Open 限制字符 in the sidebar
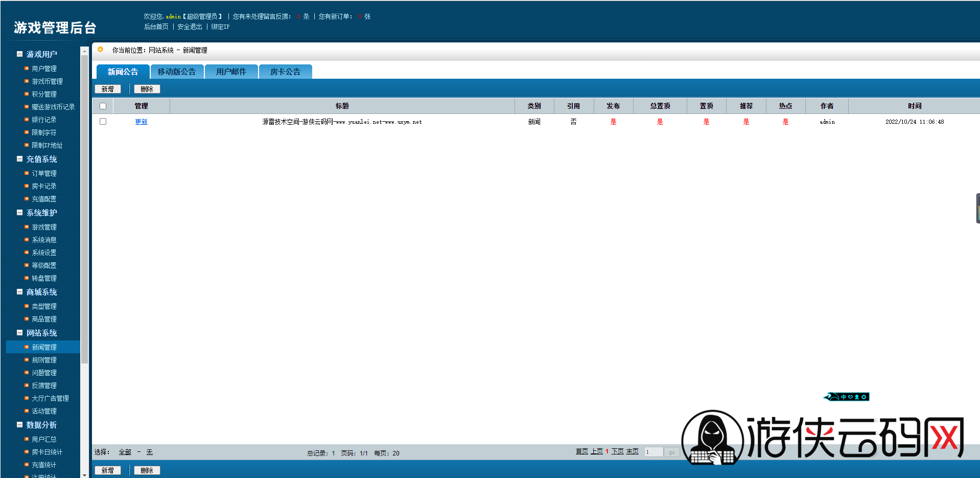This screenshot has height=478, width=980. pyautogui.click(x=44, y=132)
